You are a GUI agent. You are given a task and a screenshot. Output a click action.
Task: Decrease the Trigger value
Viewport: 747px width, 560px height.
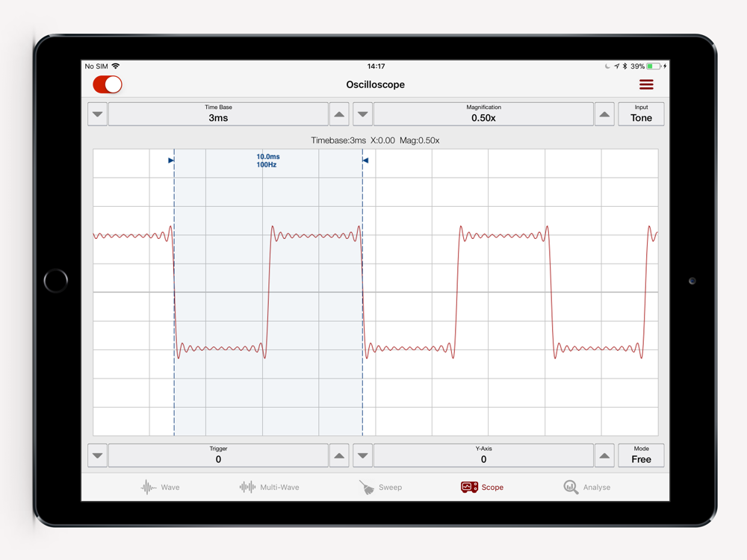(x=98, y=455)
